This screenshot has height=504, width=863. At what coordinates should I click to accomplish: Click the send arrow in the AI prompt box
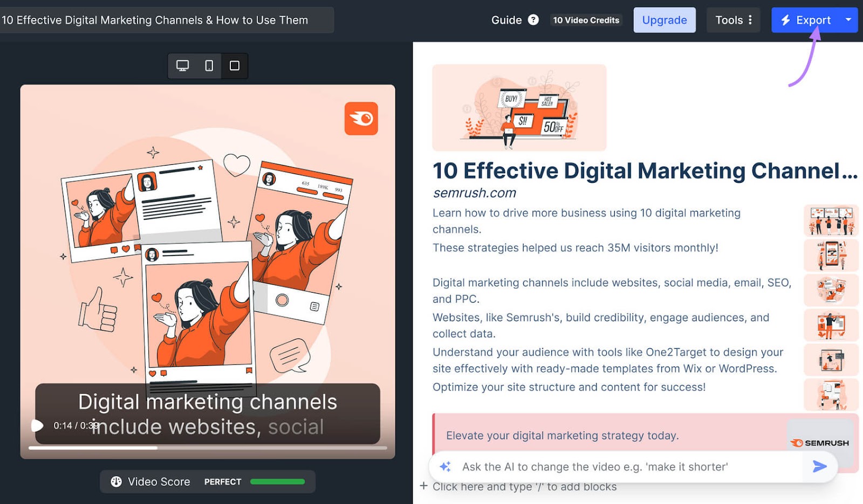pos(819,467)
